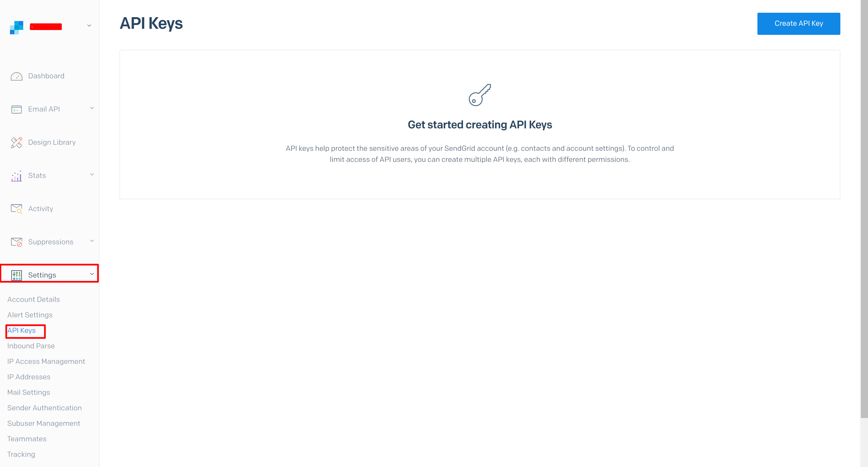Screen dimensions: 868x467
Task: Select the Sender Authentication menu item
Action: point(44,408)
